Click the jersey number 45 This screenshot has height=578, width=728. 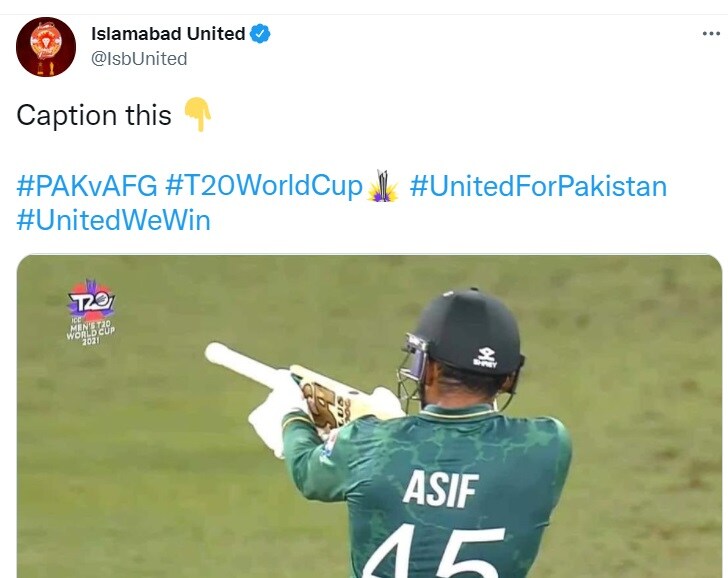tap(434, 552)
